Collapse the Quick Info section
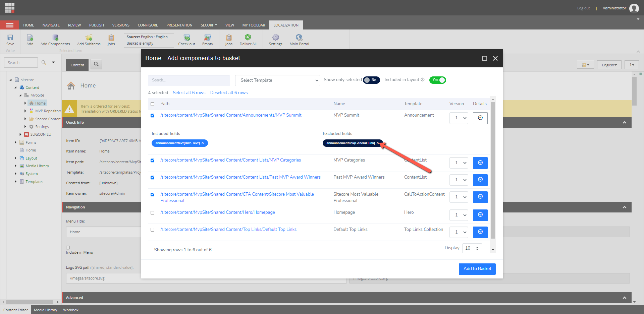Screen dimensions: 644x314 click(624, 122)
